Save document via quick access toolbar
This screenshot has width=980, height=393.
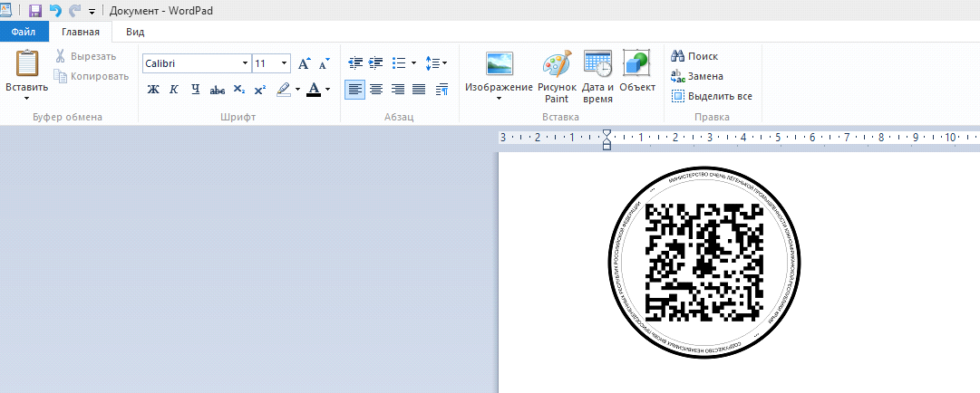tap(35, 11)
